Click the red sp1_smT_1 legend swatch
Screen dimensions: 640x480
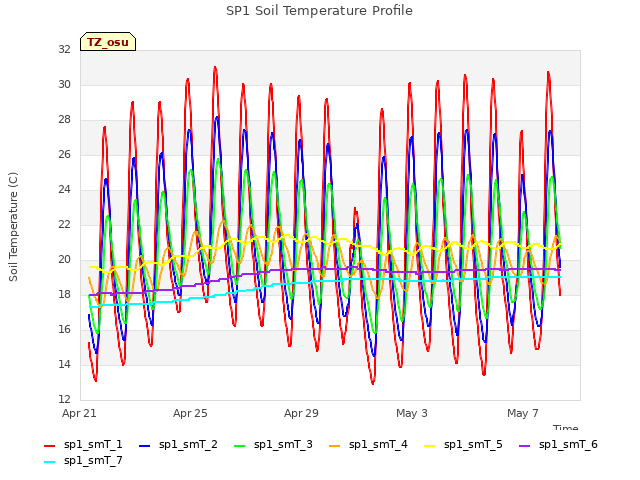point(49,446)
